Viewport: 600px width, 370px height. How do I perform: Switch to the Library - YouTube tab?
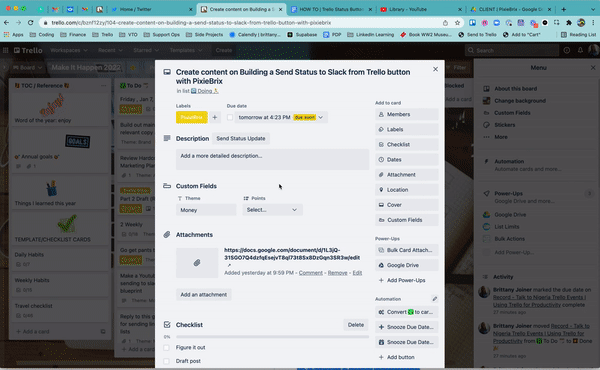[420, 9]
